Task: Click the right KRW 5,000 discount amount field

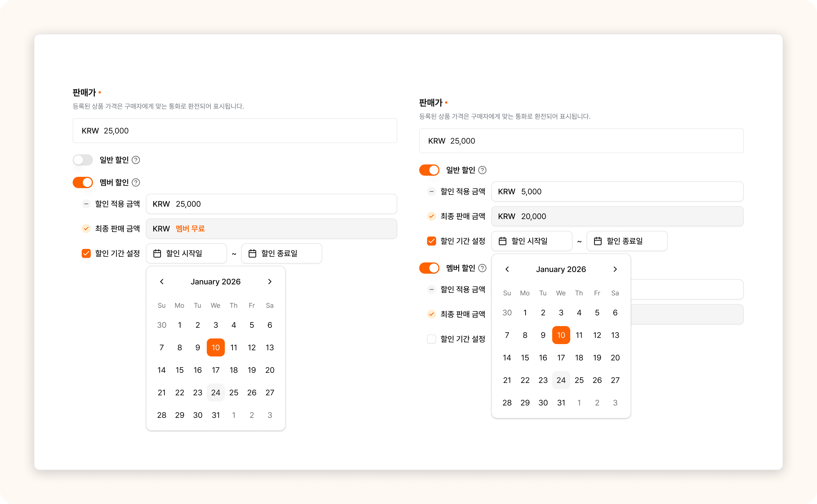Action: [617, 192]
